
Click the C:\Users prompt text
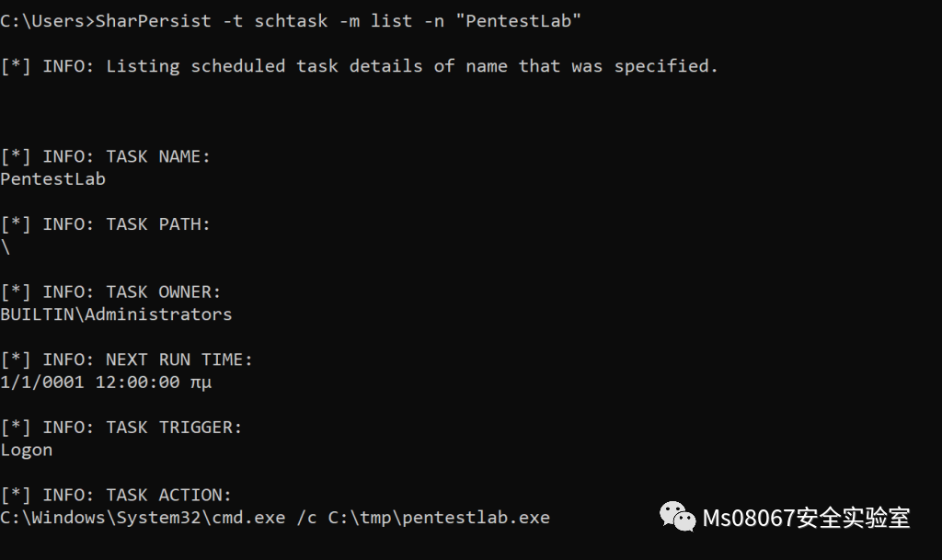pos(48,21)
